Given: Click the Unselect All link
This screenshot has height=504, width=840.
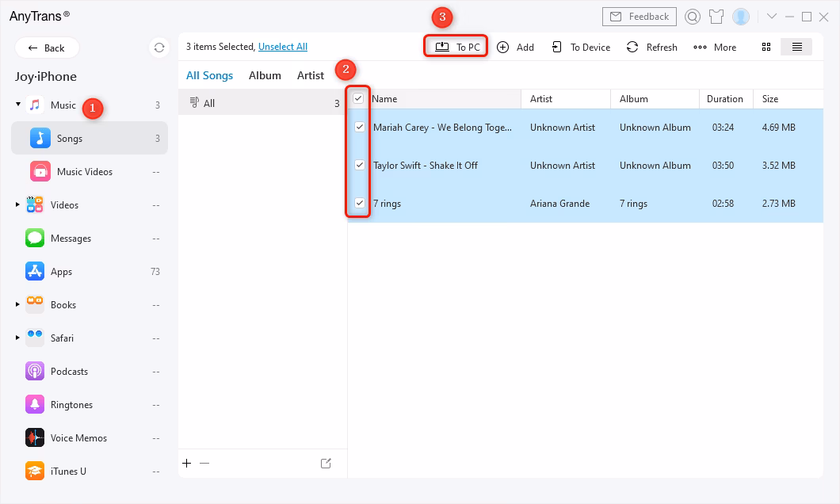Looking at the screenshot, I should coord(282,47).
